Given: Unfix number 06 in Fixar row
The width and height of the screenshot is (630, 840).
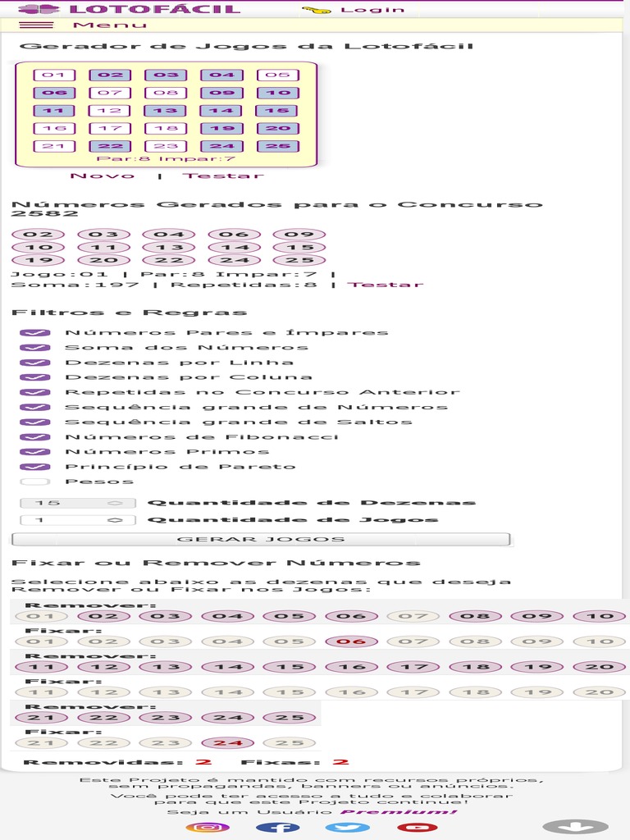Looking at the screenshot, I should click(x=351, y=641).
